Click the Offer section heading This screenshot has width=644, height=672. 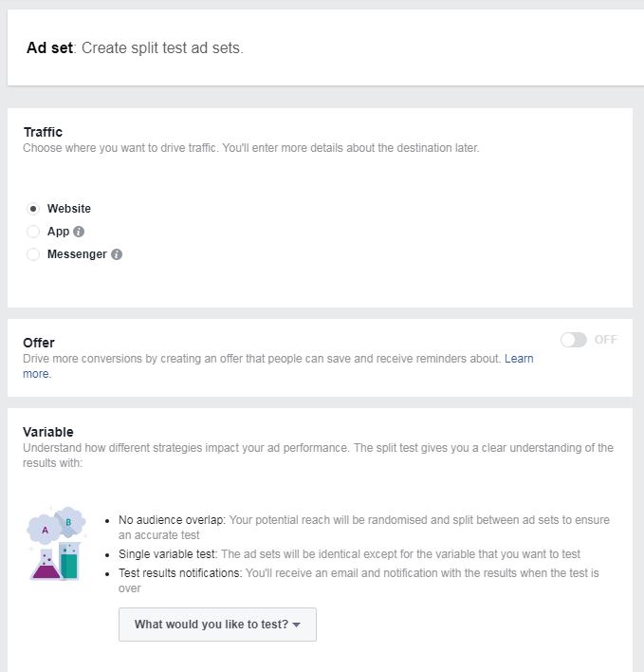[39, 343]
